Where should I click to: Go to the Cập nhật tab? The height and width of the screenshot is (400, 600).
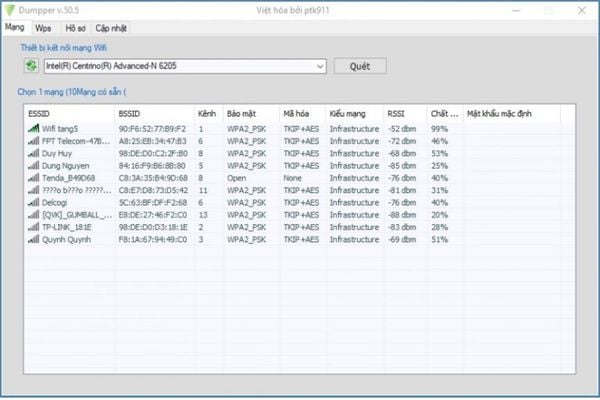(x=110, y=27)
